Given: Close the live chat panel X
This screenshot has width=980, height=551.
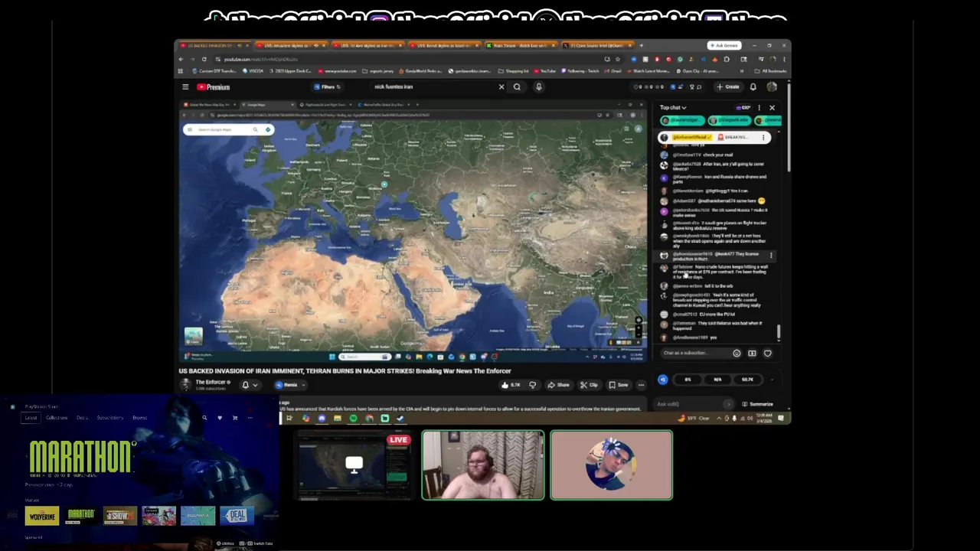Looking at the screenshot, I should pyautogui.click(x=772, y=108).
